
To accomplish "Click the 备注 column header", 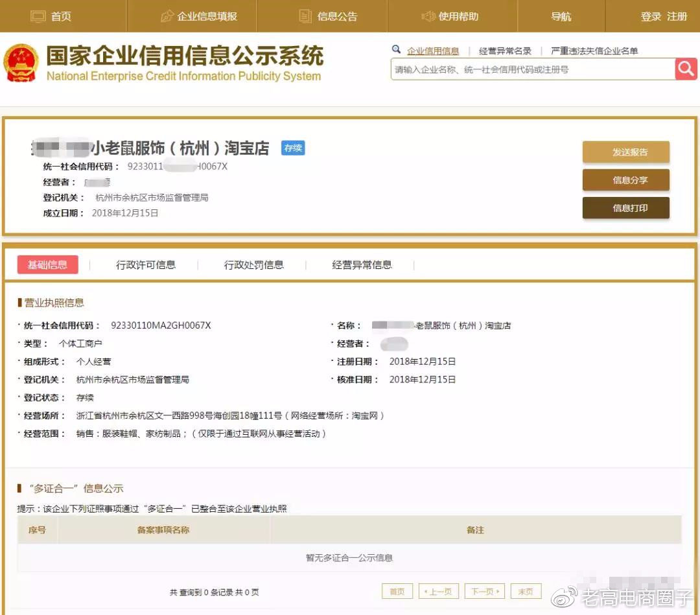I will pyautogui.click(x=475, y=529).
